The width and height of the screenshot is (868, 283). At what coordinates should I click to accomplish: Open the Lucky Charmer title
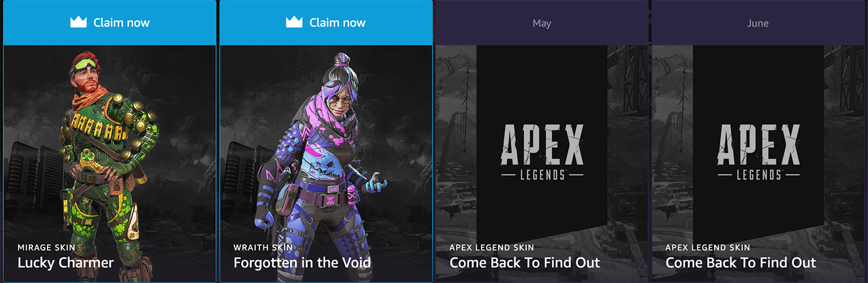65,263
